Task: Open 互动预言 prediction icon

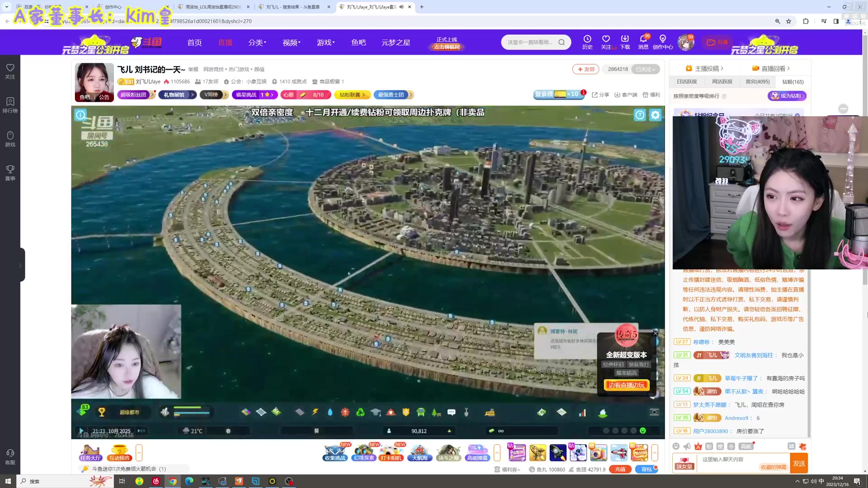Action: coord(119,452)
